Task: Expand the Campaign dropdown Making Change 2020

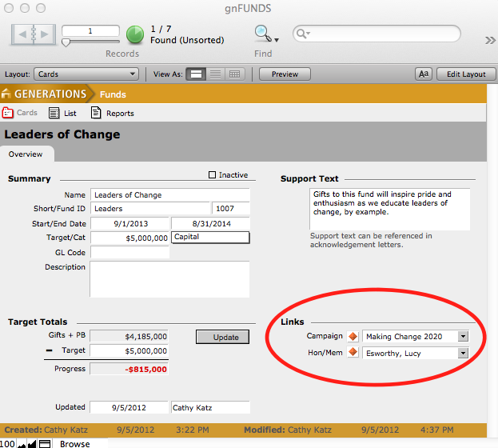Action: [463, 337]
